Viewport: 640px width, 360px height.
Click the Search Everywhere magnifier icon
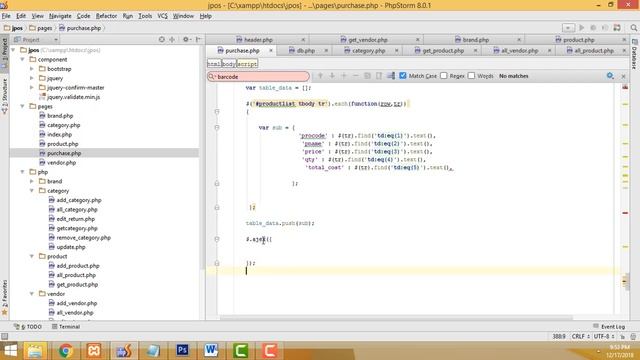click(x=633, y=28)
